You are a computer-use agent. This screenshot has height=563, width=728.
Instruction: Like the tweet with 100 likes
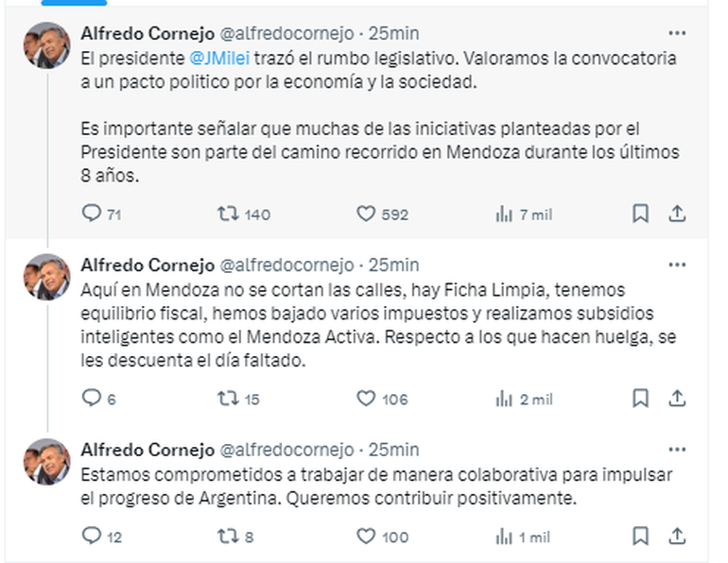tap(366, 537)
